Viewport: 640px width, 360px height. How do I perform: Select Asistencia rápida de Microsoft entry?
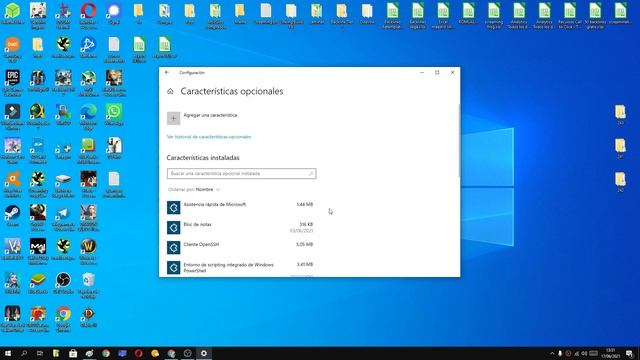241,207
